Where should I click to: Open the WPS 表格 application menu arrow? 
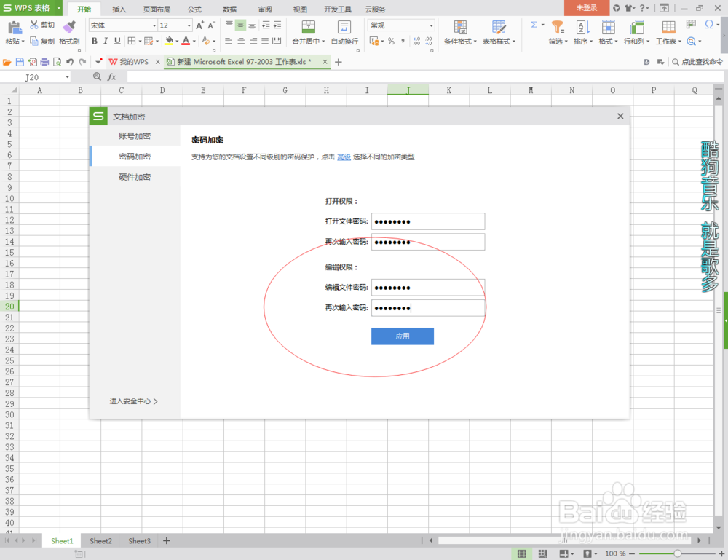(x=59, y=8)
